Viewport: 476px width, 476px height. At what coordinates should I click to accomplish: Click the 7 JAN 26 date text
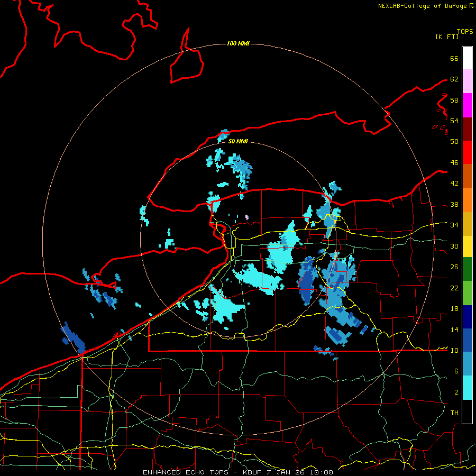(x=286, y=472)
